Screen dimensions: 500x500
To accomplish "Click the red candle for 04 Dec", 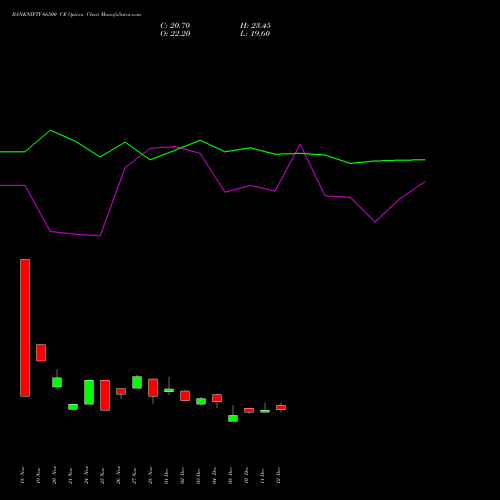I will tap(217, 398).
